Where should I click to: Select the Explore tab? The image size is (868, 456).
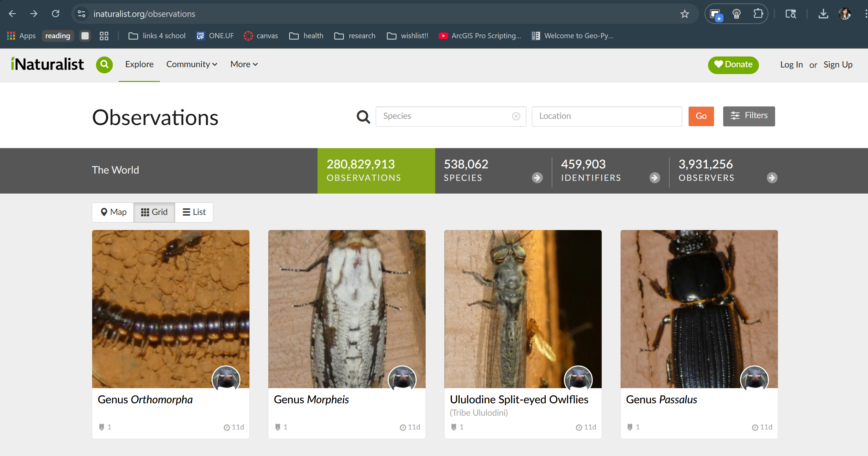(139, 64)
